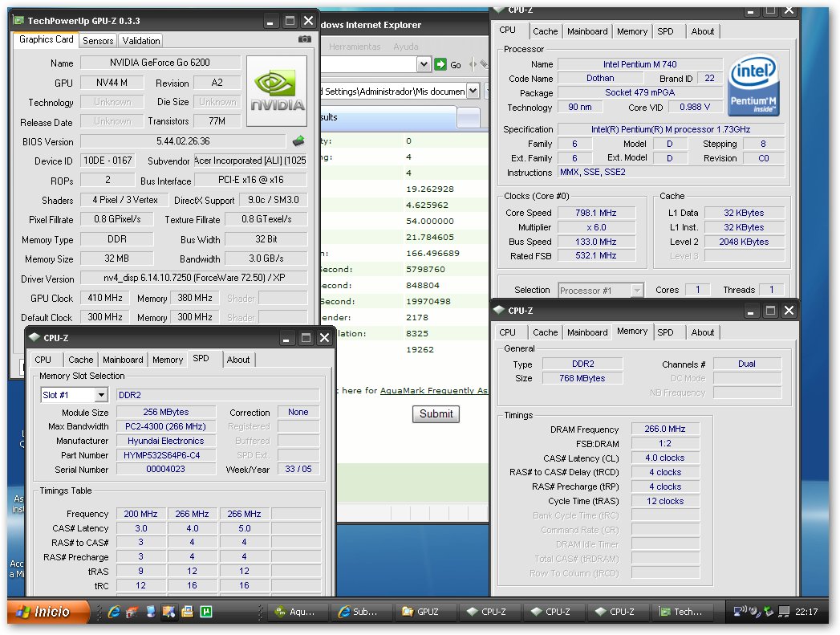840x635 pixels.
Task: Open the Processor #1 selection dropdown
Action: (637, 291)
